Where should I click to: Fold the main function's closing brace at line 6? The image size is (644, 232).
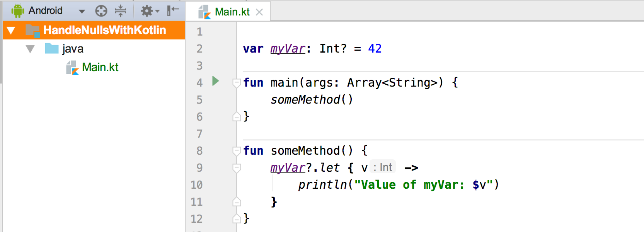237,116
